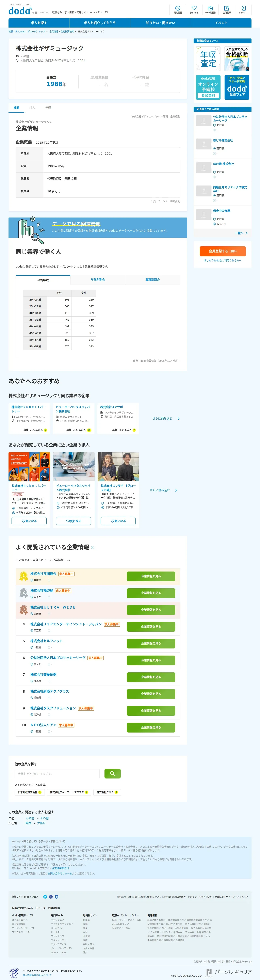This screenshot has height=980, width=260.
Task: Open the スマサポ job photo thumbnail
Action: coord(118,467)
